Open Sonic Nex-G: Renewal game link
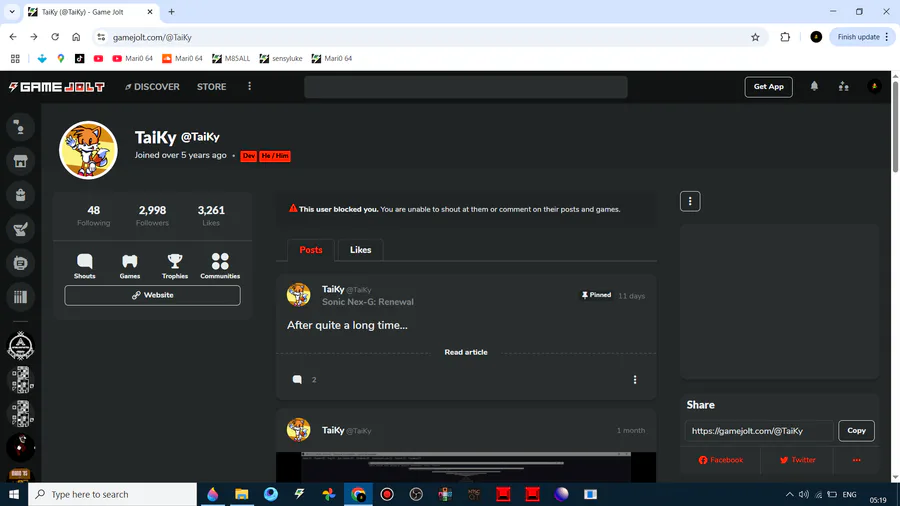Viewport: 900px width, 506px height. coord(367,302)
